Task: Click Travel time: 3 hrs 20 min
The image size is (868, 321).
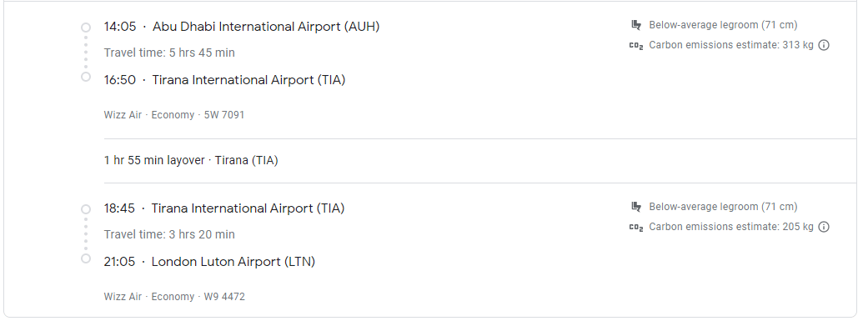Action: tap(169, 234)
